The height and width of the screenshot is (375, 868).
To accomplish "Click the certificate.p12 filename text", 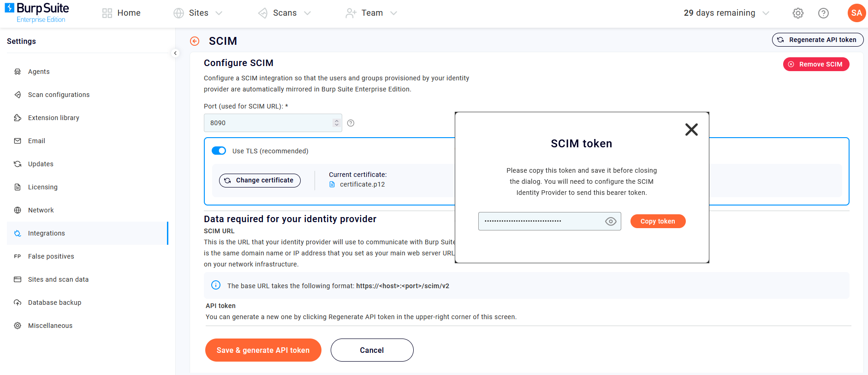I will click(362, 184).
